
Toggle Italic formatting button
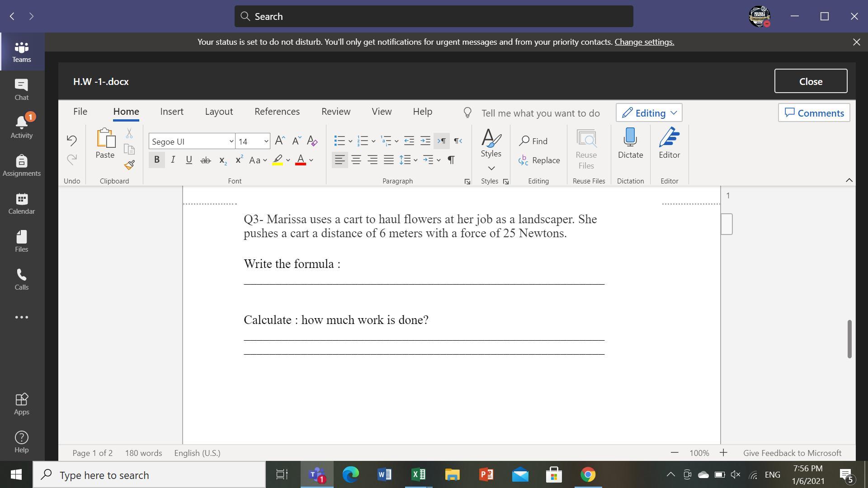[x=173, y=160]
